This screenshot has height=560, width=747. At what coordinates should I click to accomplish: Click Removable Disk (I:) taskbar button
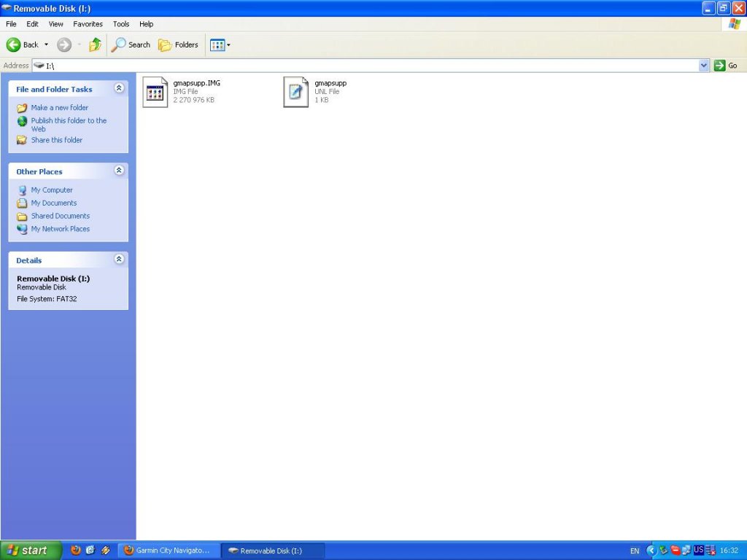pyautogui.click(x=273, y=551)
